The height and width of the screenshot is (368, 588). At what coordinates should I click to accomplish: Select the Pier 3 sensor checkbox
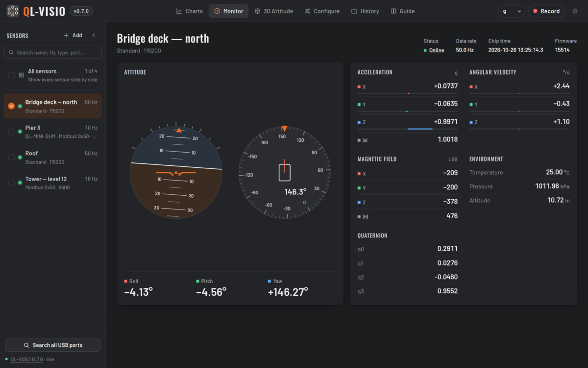[x=11, y=131]
